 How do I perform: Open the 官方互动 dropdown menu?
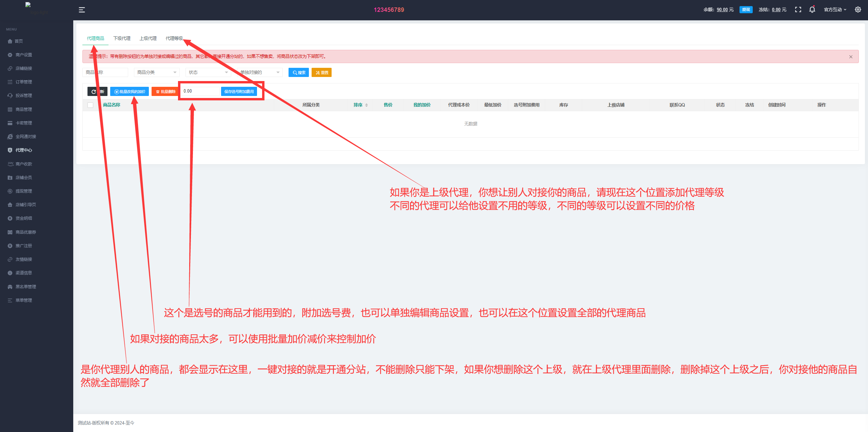pos(835,9)
